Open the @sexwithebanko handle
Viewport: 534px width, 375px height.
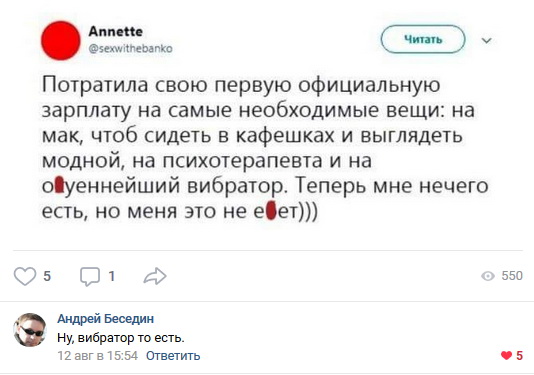(130, 49)
